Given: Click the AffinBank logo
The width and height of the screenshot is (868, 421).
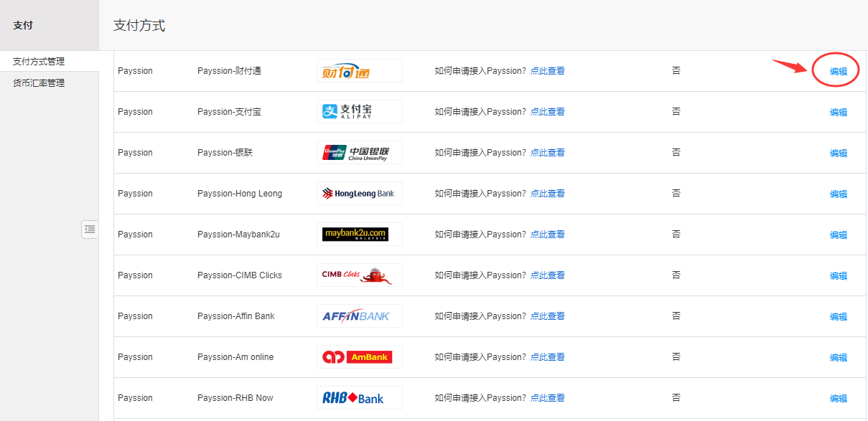Looking at the screenshot, I should 360,316.
